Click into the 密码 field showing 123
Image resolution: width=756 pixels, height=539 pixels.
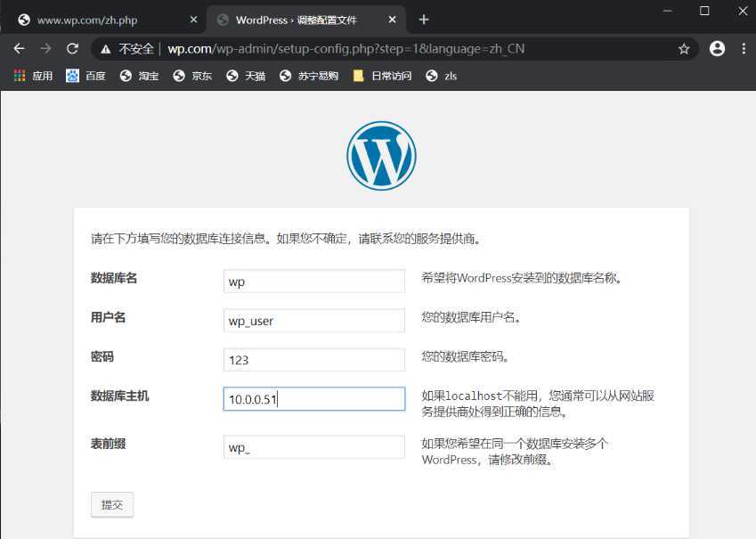point(313,360)
